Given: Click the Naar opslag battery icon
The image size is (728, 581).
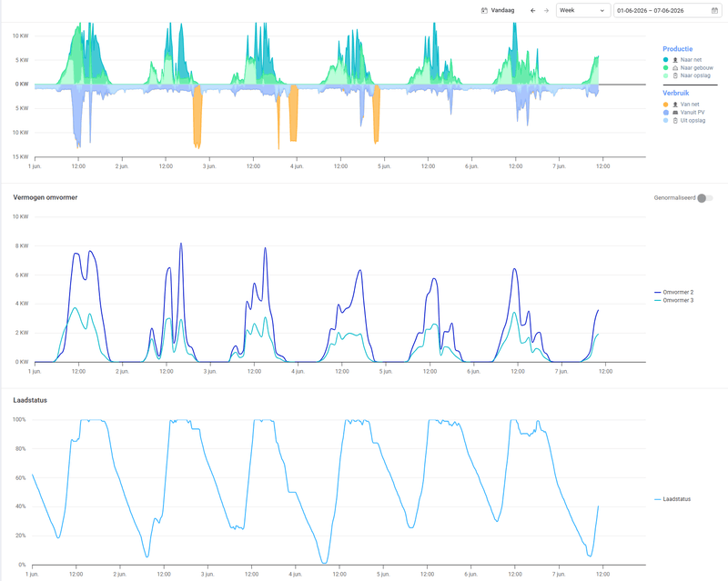Looking at the screenshot, I should tap(675, 75).
